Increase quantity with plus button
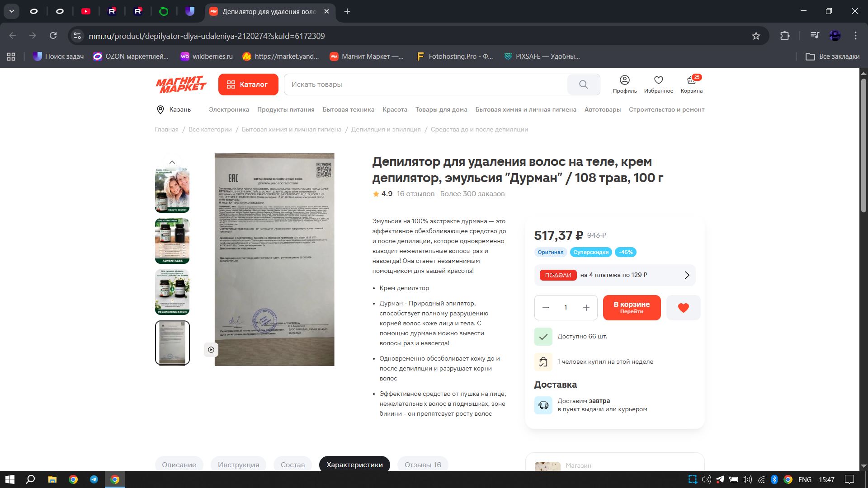Screen dimensions: 868x488 tap(586, 308)
